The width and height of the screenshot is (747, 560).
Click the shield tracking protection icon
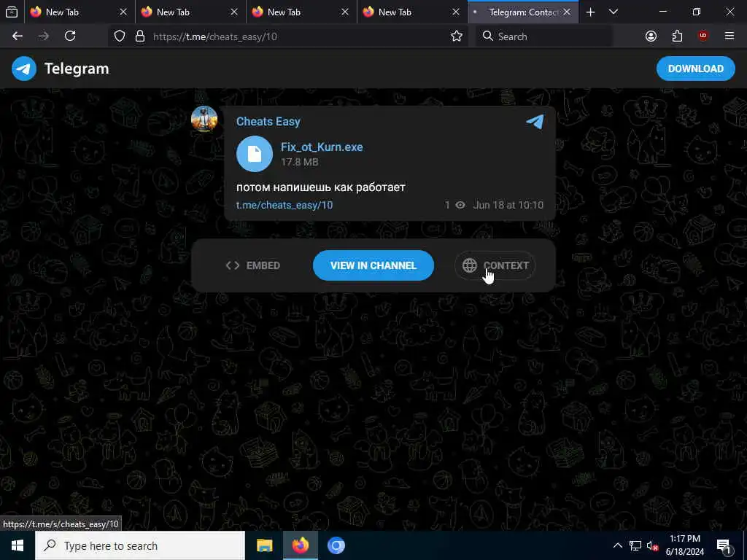[120, 36]
